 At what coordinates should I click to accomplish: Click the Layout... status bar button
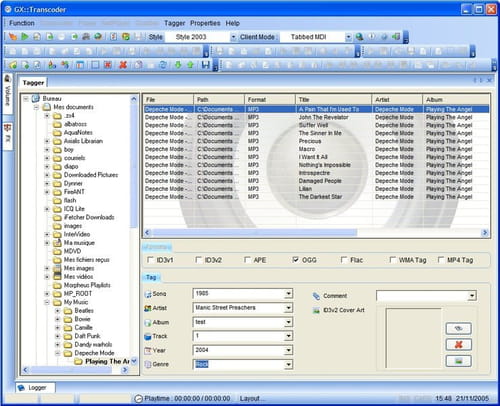(252, 398)
